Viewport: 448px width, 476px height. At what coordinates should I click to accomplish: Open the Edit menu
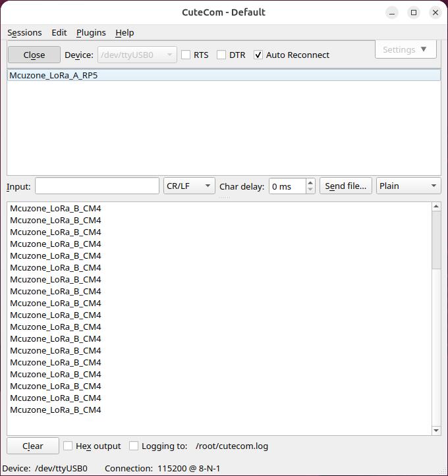pyautogui.click(x=59, y=32)
